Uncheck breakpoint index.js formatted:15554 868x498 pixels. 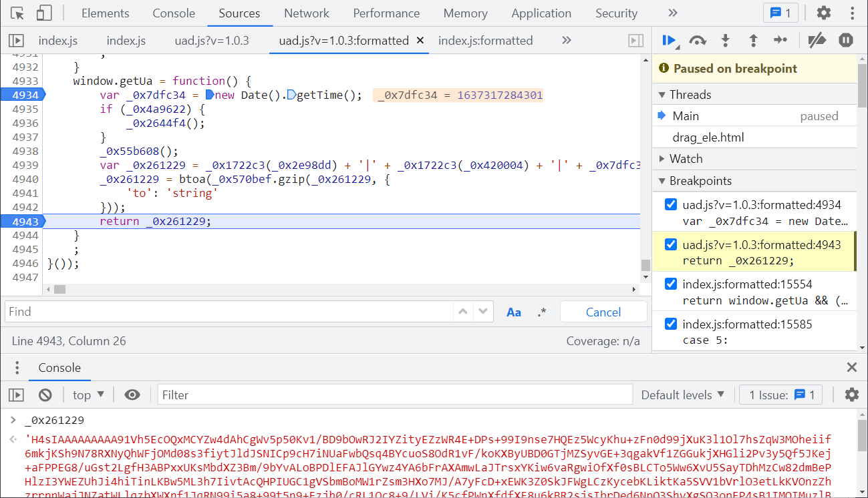[x=671, y=284]
